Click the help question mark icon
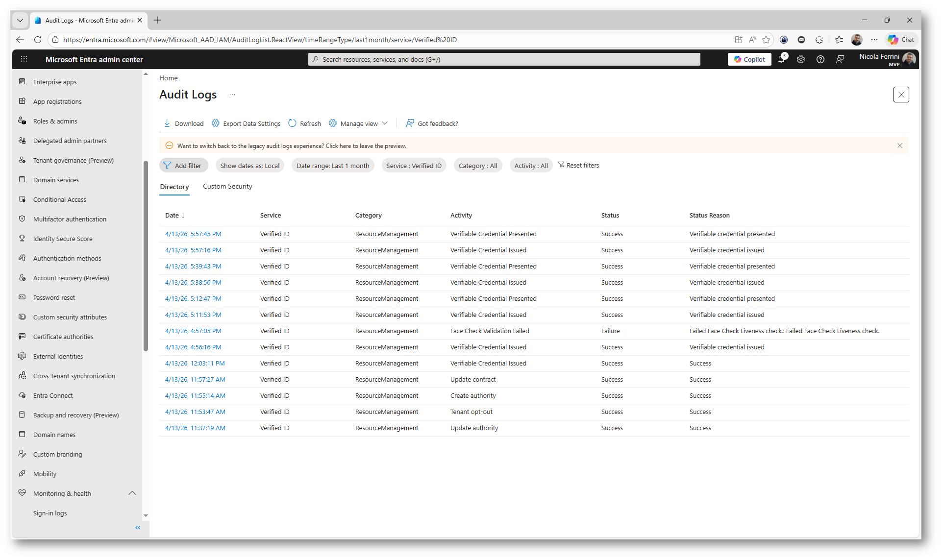Image resolution: width=942 pixels, height=560 pixels. (820, 59)
